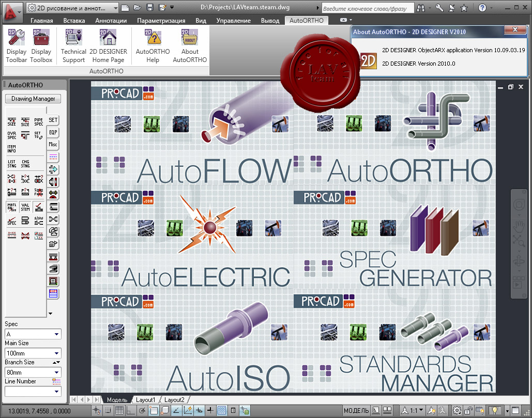Click the keyword search input field

[368, 8]
